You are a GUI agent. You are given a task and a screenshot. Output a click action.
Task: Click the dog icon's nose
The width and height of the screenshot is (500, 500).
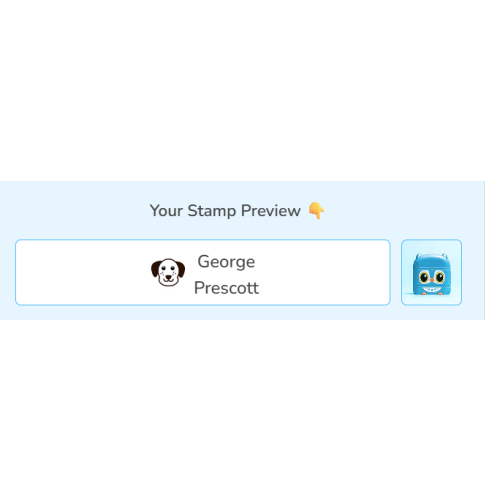(x=168, y=277)
